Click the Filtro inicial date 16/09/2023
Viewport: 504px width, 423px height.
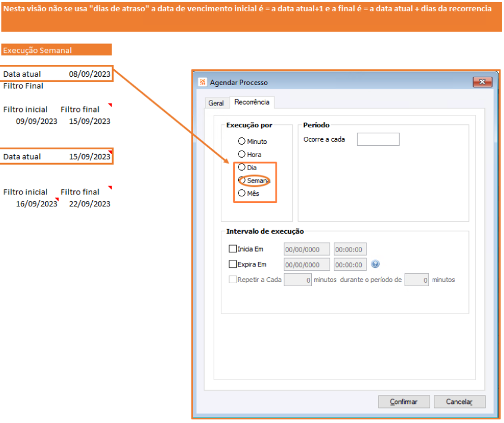[x=37, y=204]
